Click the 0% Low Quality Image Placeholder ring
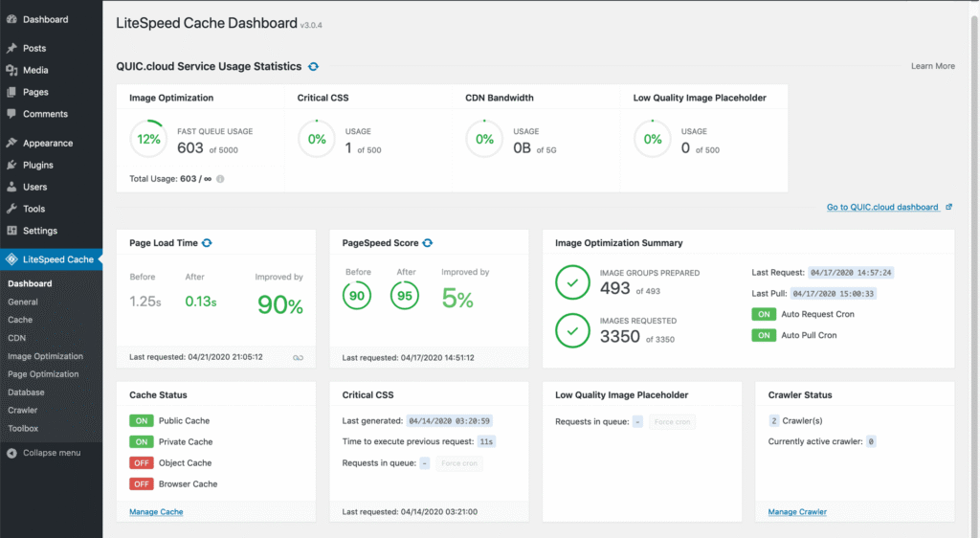Viewport: 980px width, 538px height. 653,140
